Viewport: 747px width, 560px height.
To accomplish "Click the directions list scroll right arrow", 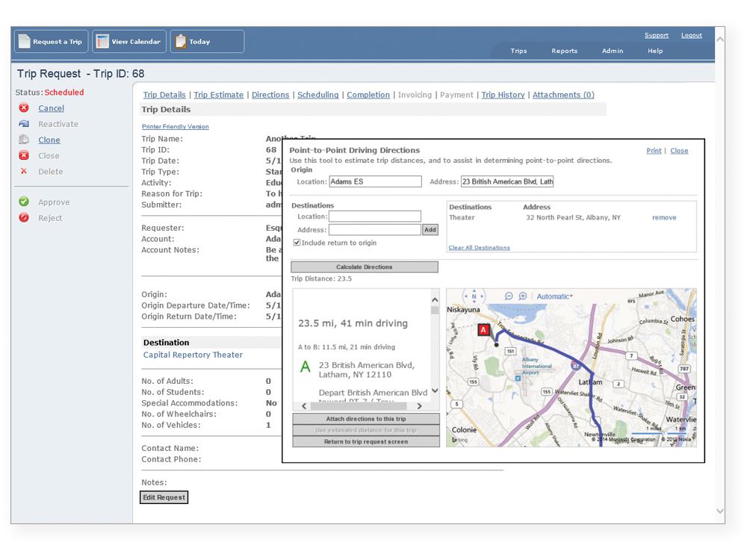I will pos(419,406).
